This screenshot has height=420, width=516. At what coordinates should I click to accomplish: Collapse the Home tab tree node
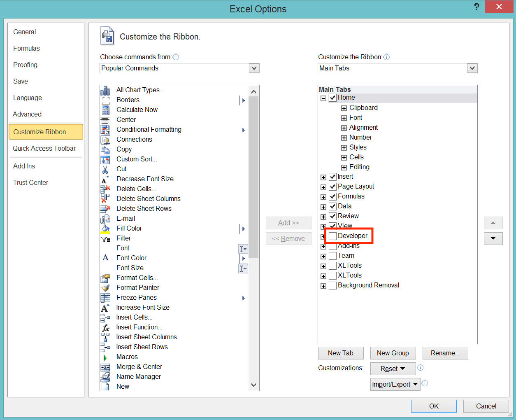(x=323, y=98)
